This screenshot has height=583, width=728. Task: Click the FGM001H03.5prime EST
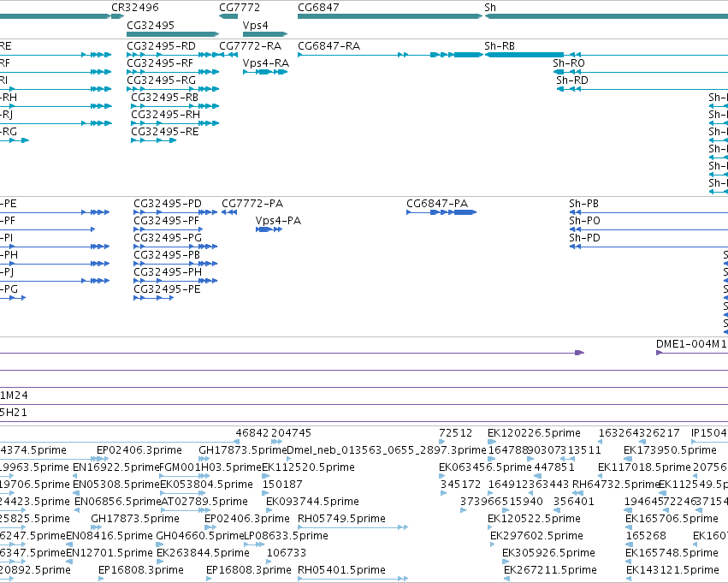(210, 467)
